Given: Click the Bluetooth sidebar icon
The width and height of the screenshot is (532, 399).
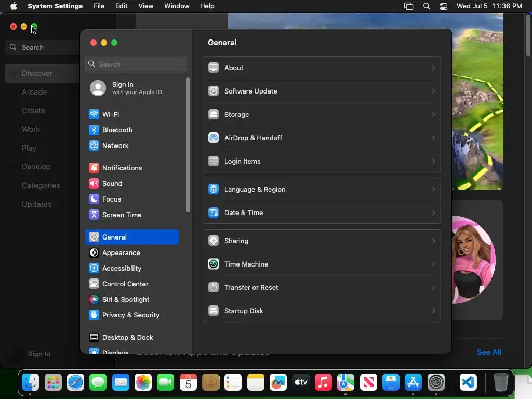Looking at the screenshot, I should (x=94, y=130).
